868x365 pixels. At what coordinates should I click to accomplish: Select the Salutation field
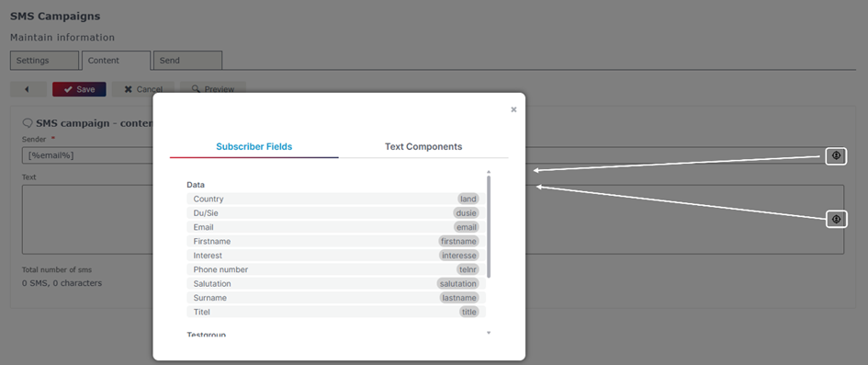[x=336, y=283]
